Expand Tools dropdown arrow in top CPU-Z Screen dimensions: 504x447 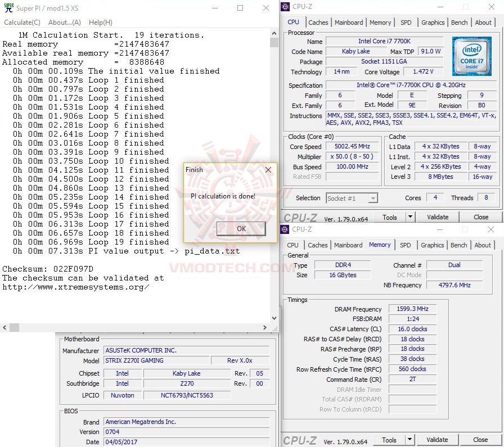click(410, 217)
